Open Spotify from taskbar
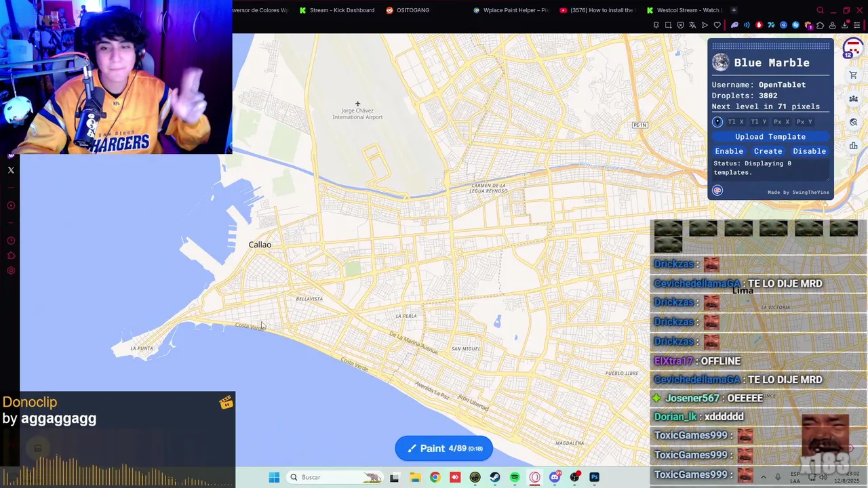Viewport: 868px width, 488px height. point(515,477)
